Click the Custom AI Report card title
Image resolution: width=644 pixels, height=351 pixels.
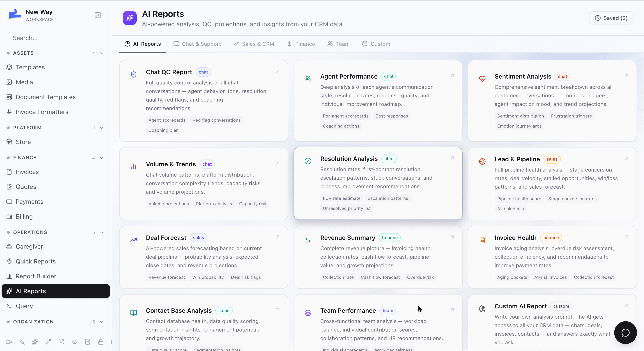coord(520,306)
